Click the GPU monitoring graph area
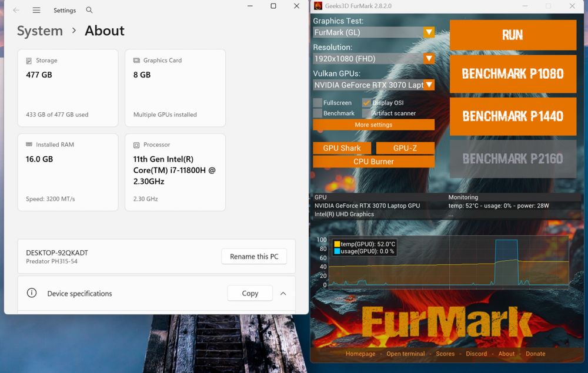Viewport: 588px width, 373px height. (449, 262)
